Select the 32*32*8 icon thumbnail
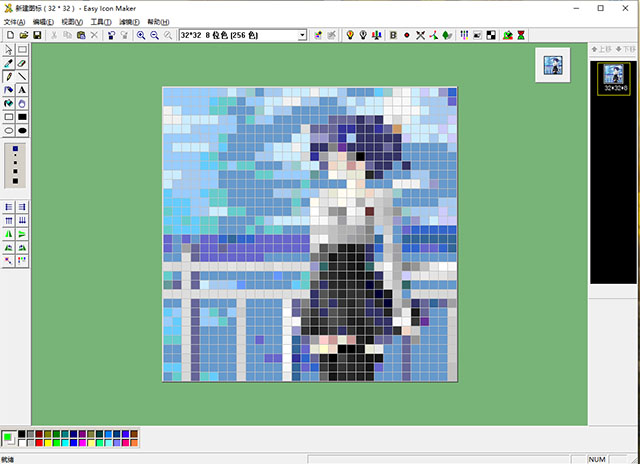Viewport: 640px width, 464px height. (x=613, y=79)
